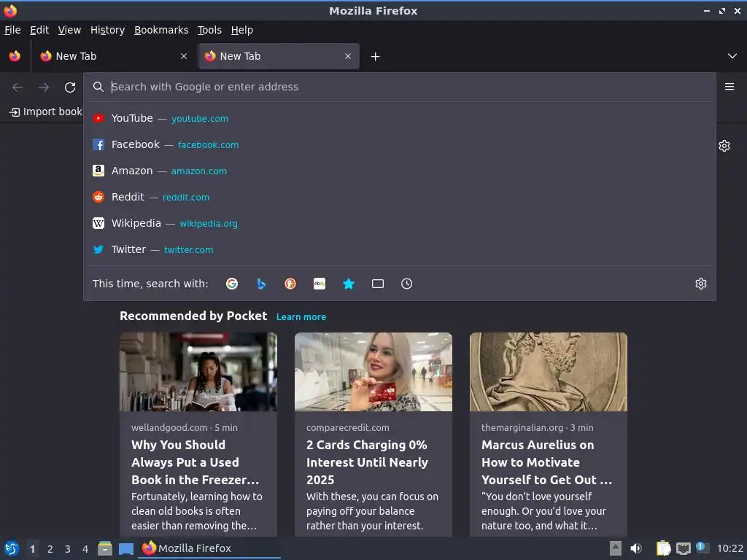This screenshot has width=747, height=560.
Task: Close the active second New Tab
Action: (x=348, y=56)
